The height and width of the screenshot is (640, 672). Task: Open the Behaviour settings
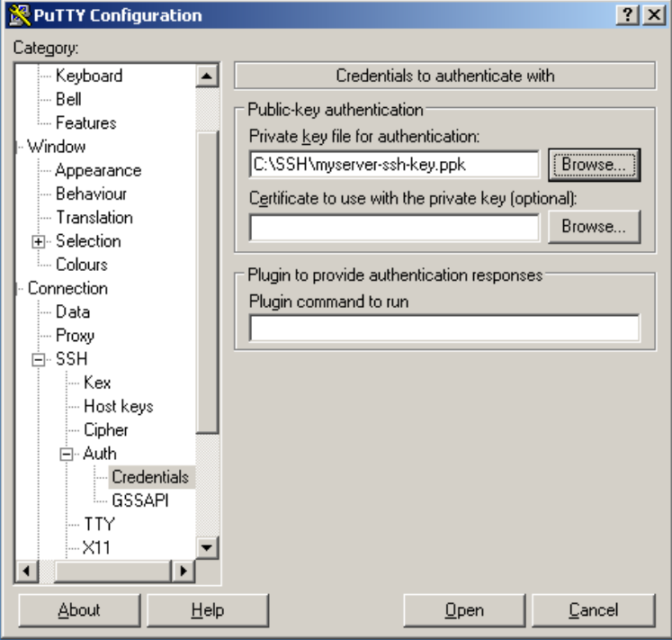tap(91, 194)
